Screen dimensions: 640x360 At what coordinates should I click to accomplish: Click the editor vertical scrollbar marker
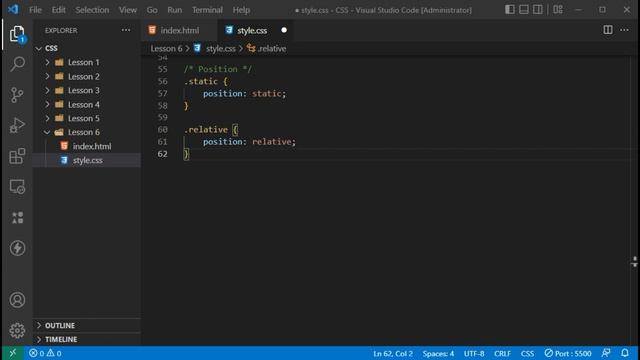634,262
